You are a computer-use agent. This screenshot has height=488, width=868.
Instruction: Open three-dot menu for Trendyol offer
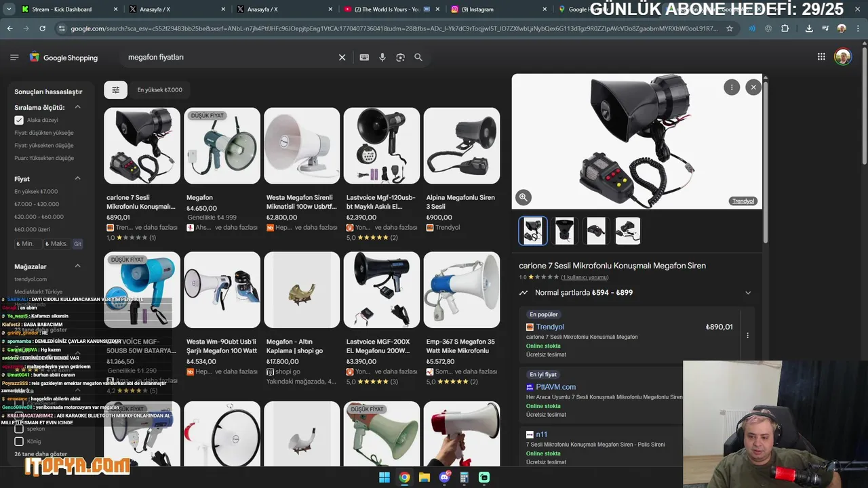(x=747, y=335)
